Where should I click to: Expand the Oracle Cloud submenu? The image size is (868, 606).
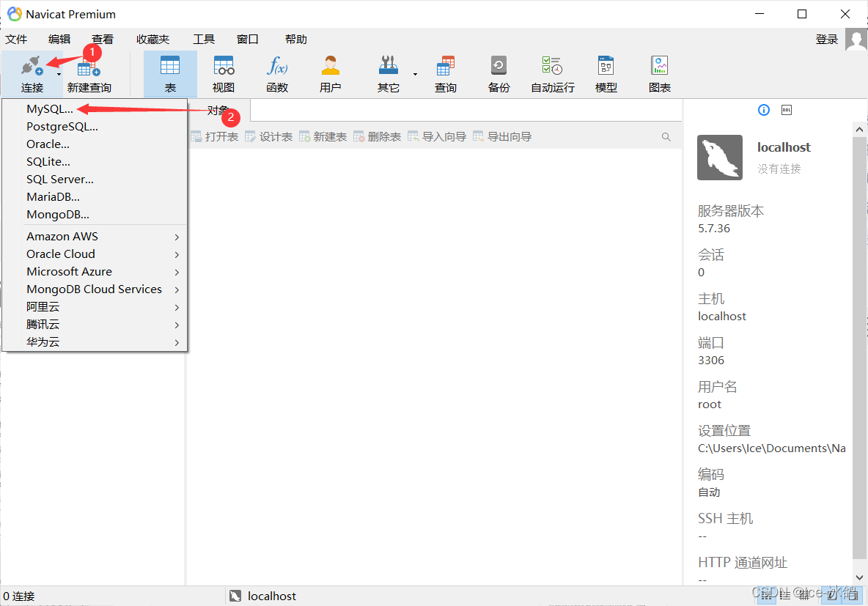(177, 254)
